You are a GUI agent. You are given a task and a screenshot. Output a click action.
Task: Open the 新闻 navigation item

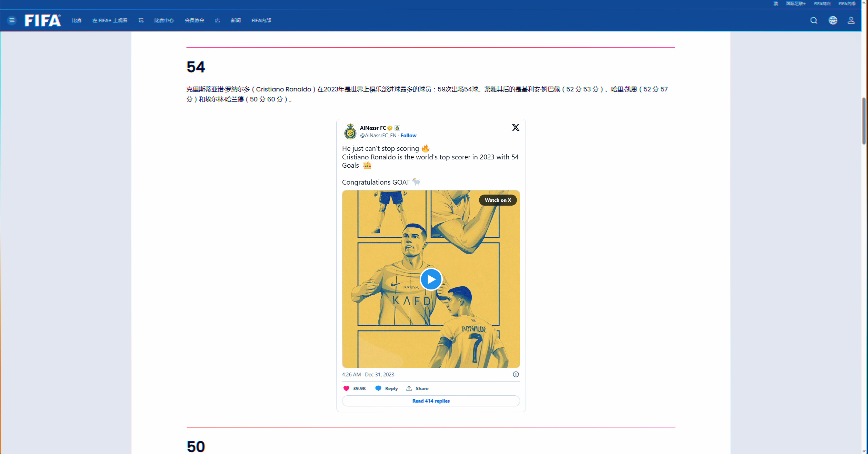click(x=236, y=20)
